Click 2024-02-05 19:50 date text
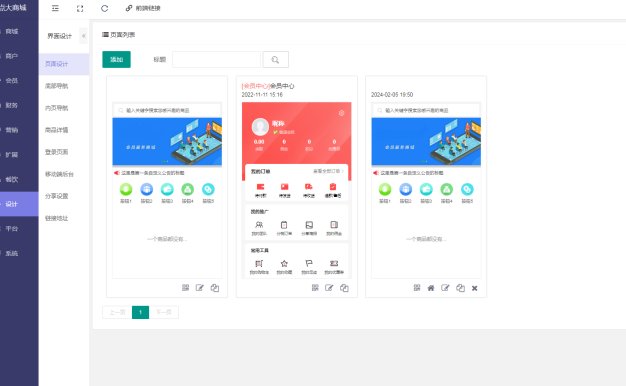The height and width of the screenshot is (386, 626). click(392, 95)
